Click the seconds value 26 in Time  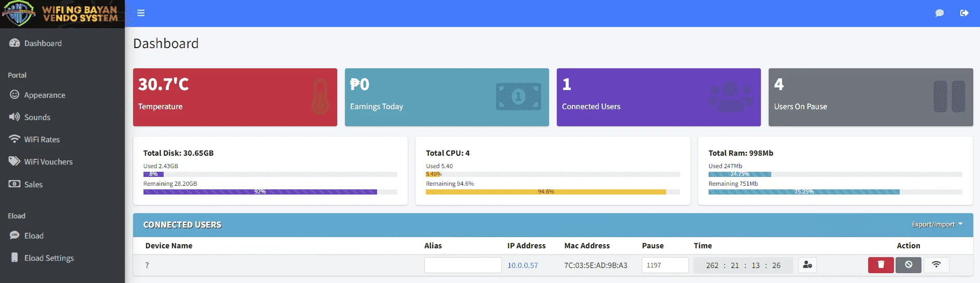[776, 265]
